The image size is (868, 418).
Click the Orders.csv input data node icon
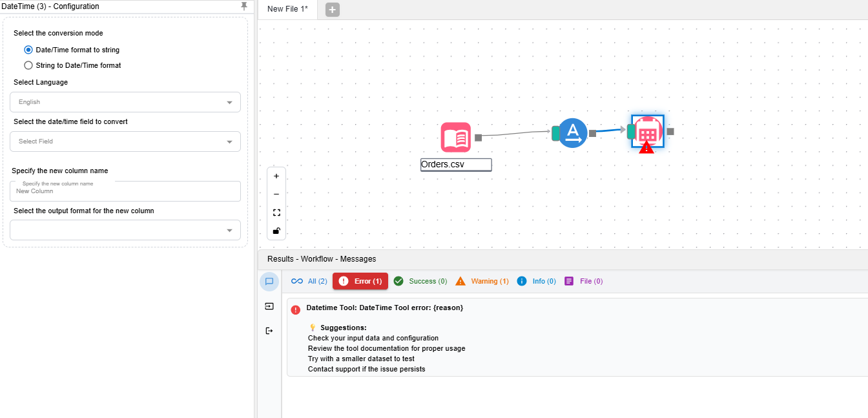tap(455, 137)
